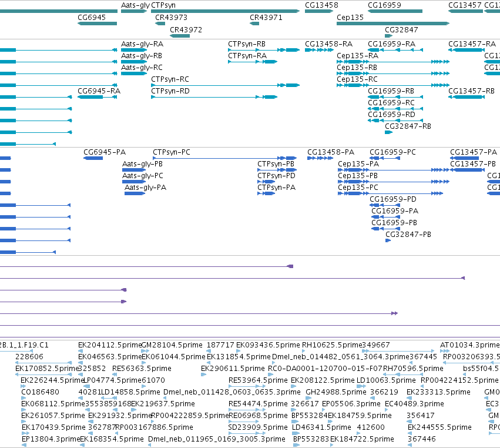Click the Aats-gly-PA protein label
Viewport: 500px width, 448px height.
click(x=145, y=188)
